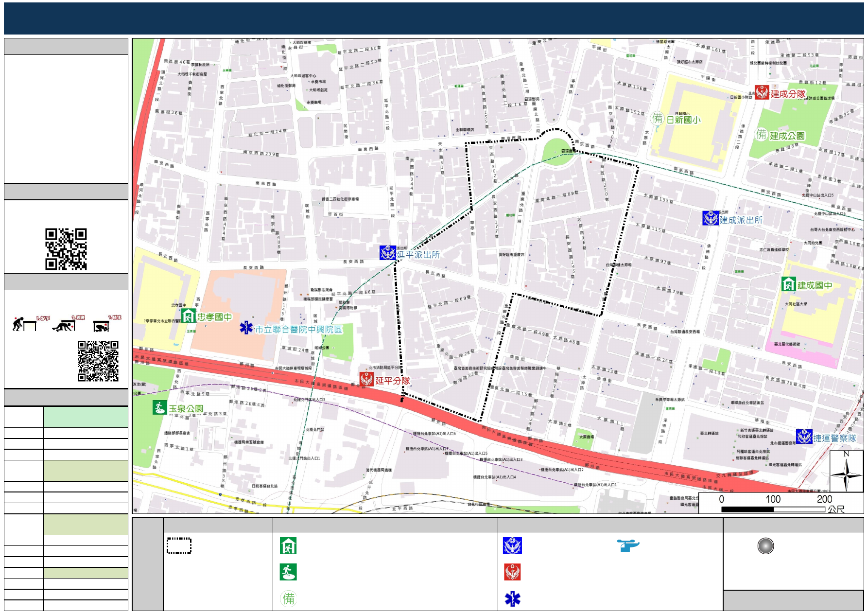Click the 大同社區大學 label
Screen dimensions: 868x614
coord(796,304)
